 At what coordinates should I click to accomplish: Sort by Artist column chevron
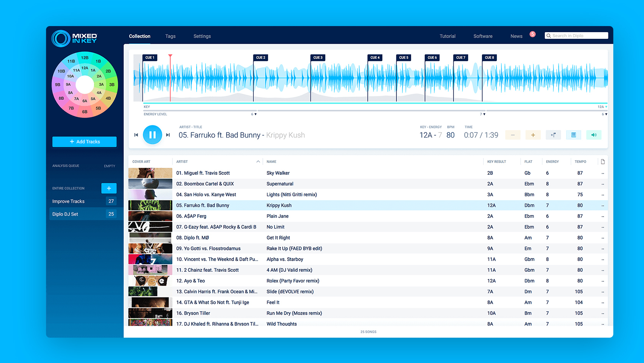(x=258, y=162)
